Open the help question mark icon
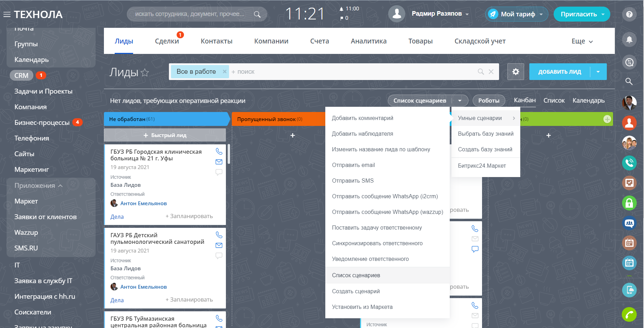The image size is (644, 328). (x=629, y=14)
